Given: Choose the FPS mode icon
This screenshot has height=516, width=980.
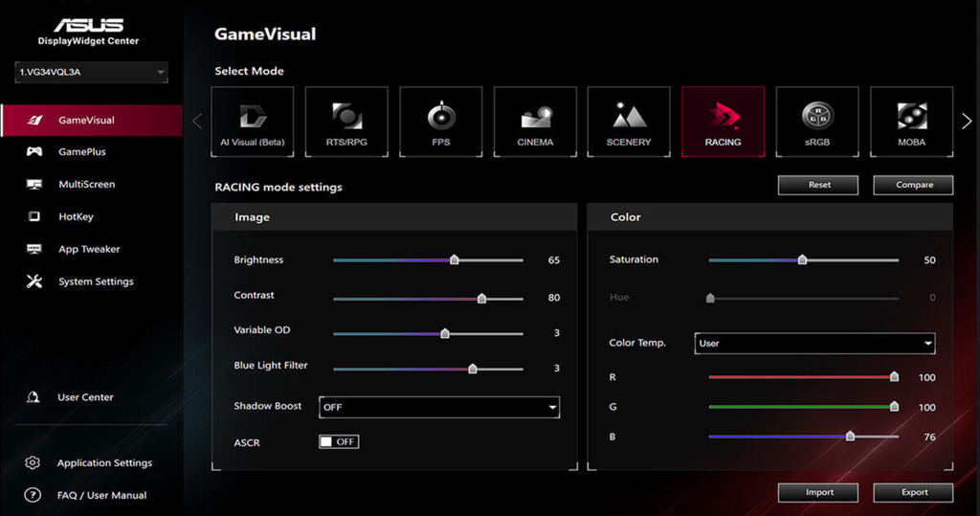Looking at the screenshot, I should pos(440,122).
